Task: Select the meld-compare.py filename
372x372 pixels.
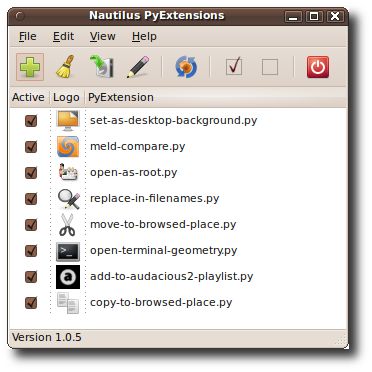Action: pyautogui.click(x=137, y=146)
